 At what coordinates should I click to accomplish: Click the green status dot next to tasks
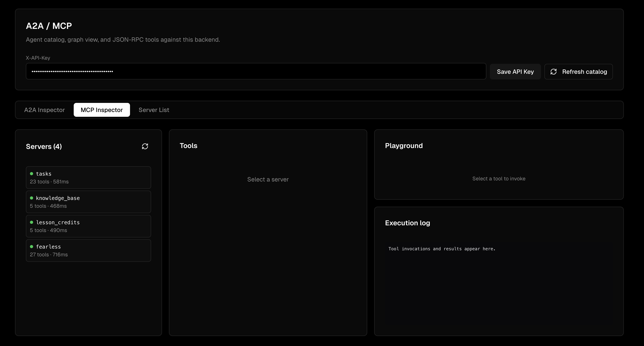coord(32,174)
